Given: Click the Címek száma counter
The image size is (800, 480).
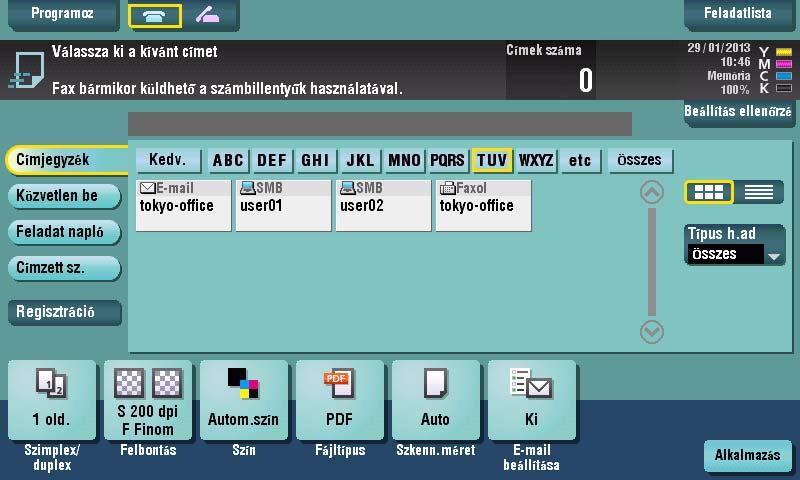Looking at the screenshot, I should (550, 70).
